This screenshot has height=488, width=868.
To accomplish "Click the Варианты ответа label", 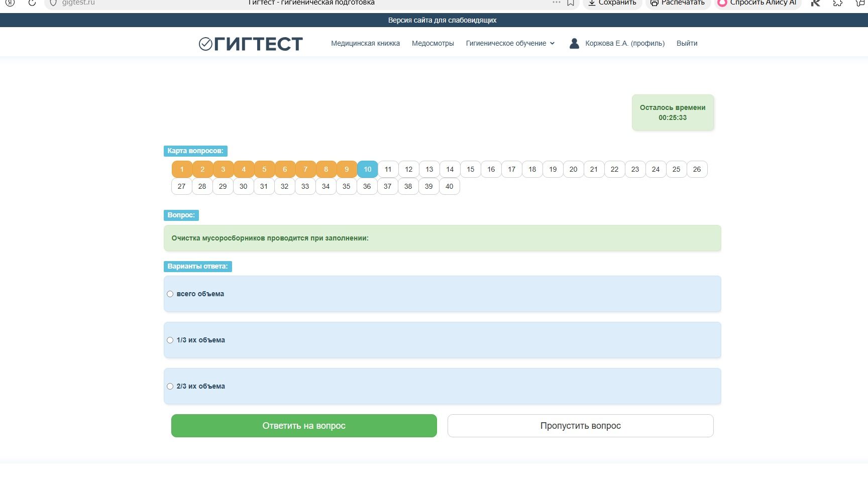I will [x=197, y=266].
